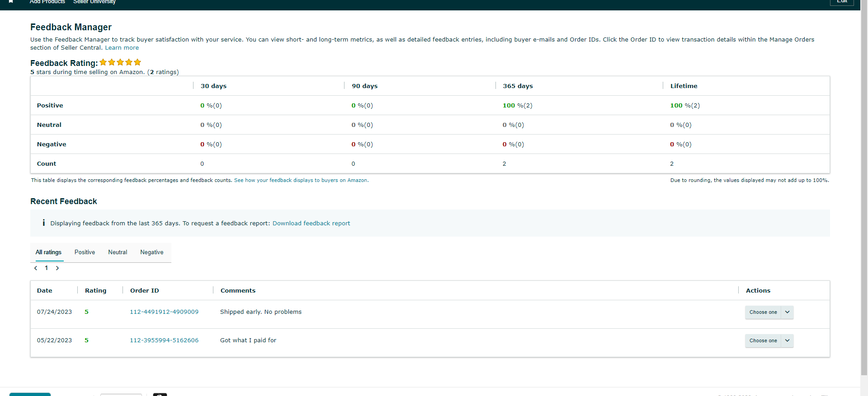Expand the arrow on the first row's action menu
This screenshot has height=396, width=868.
[x=787, y=312]
